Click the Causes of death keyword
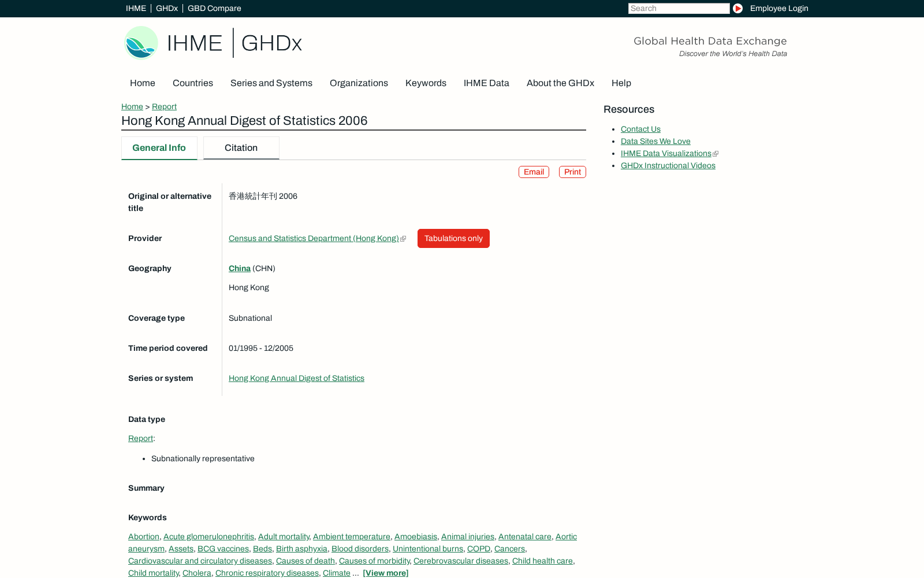Viewport: 924px width, 578px height. point(305,561)
